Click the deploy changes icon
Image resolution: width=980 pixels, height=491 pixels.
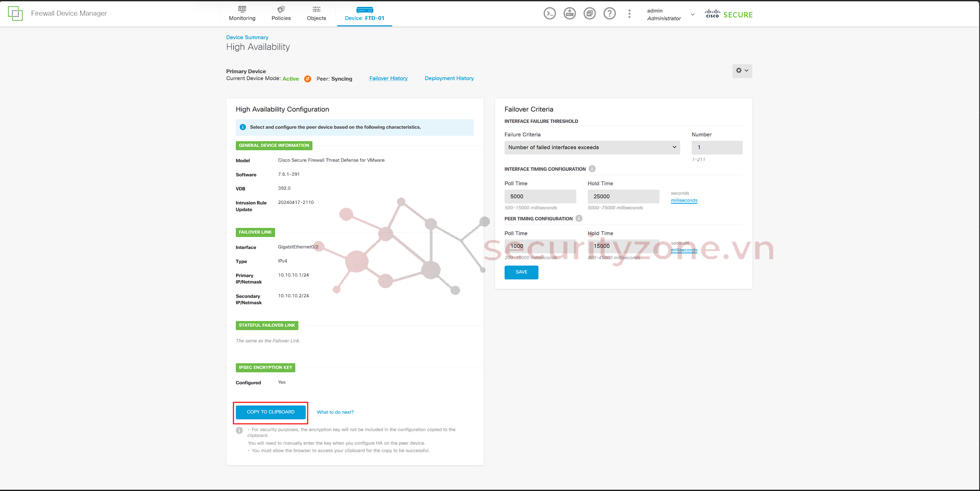click(569, 13)
